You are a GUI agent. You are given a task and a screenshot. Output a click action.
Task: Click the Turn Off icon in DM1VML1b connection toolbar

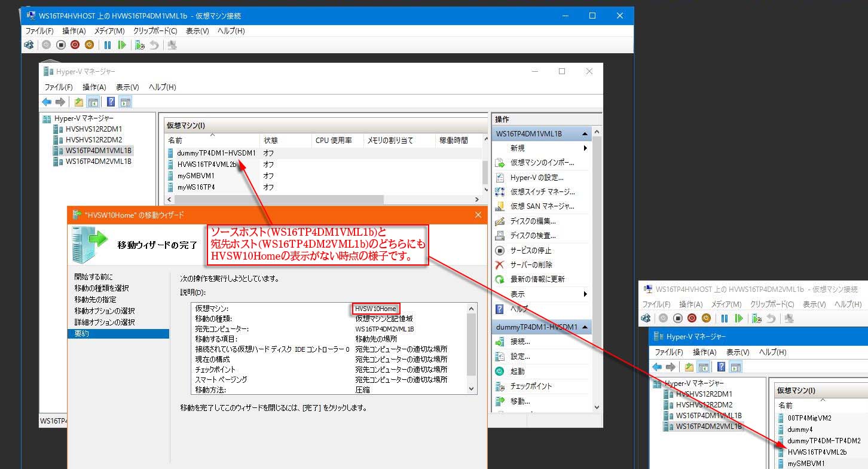point(61,44)
